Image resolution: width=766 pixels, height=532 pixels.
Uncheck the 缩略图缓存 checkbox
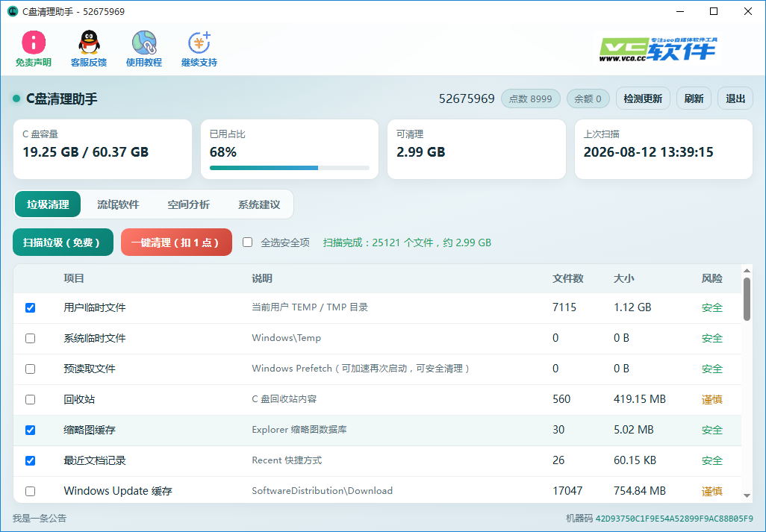point(31,430)
